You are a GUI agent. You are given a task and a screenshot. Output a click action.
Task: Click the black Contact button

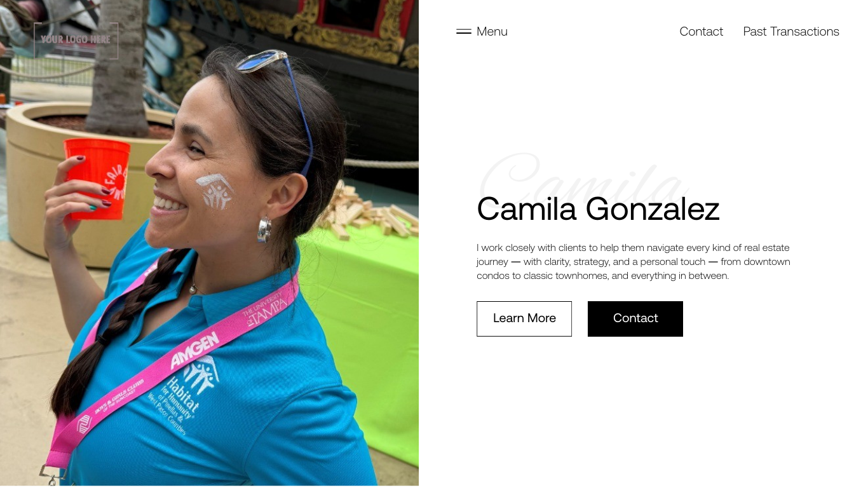(x=635, y=318)
